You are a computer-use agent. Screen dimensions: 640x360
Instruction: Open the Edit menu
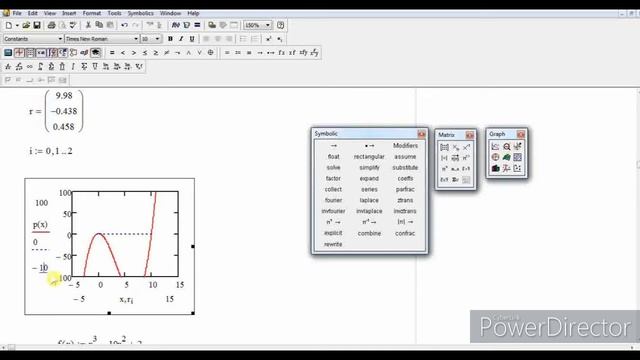pyautogui.click(x=33, y=13)
